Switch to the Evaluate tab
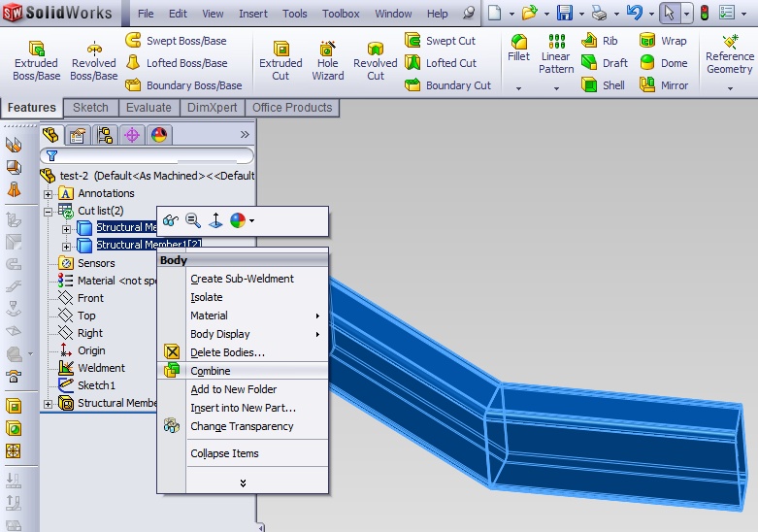758x532 pixels. (x=148, y=108)
